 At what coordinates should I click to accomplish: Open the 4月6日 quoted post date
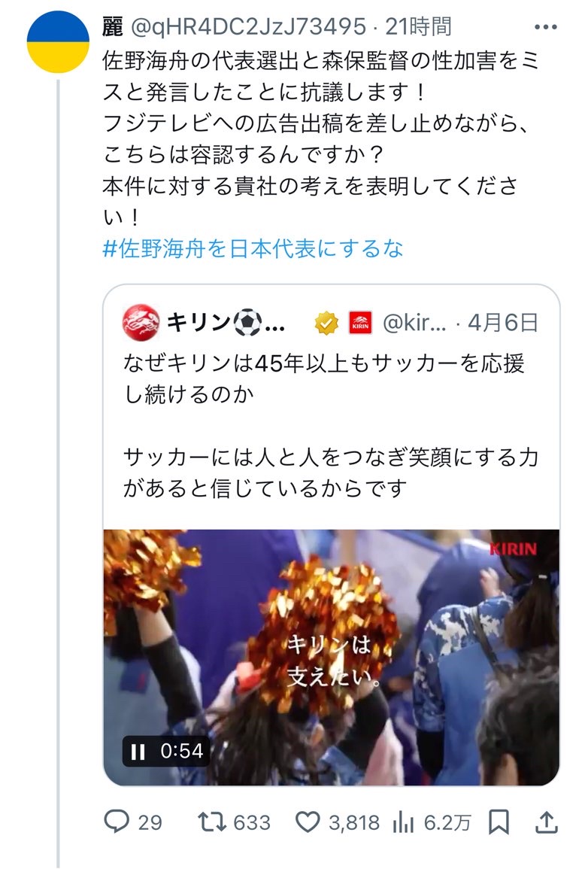click(503, 323)
